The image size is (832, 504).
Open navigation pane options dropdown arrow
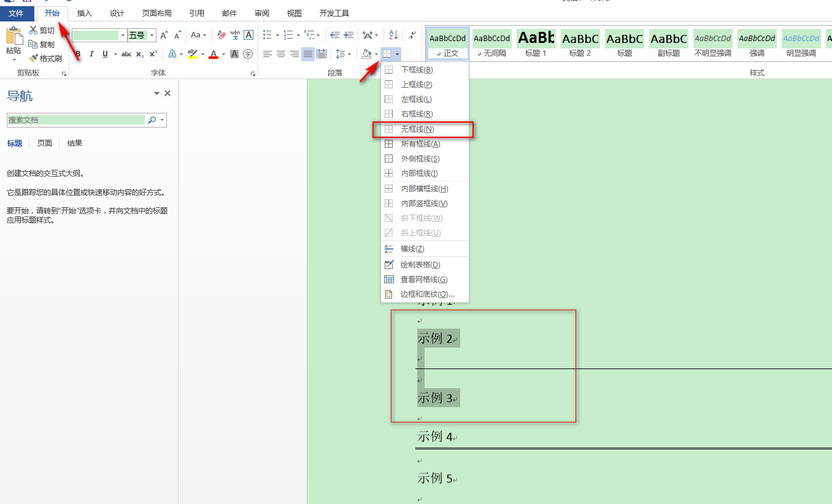[x=156, y=93]
